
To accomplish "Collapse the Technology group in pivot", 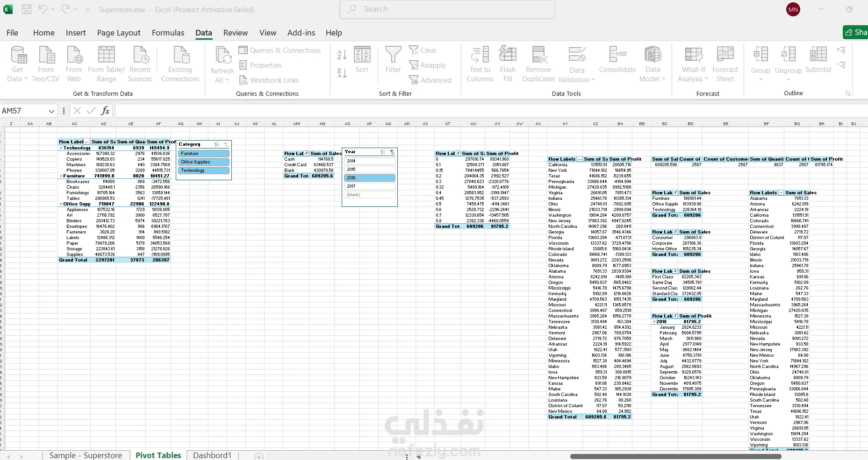I will 61,148.
